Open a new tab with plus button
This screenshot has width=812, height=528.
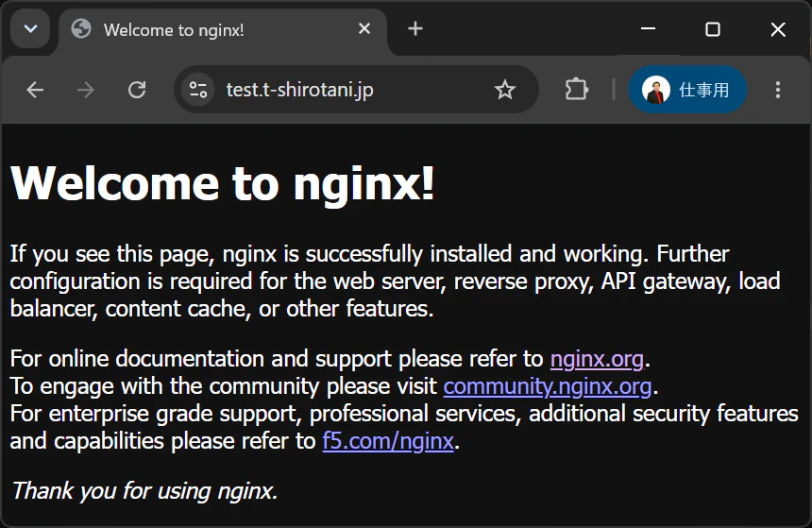pyautogui.click(x=415, y=28)
